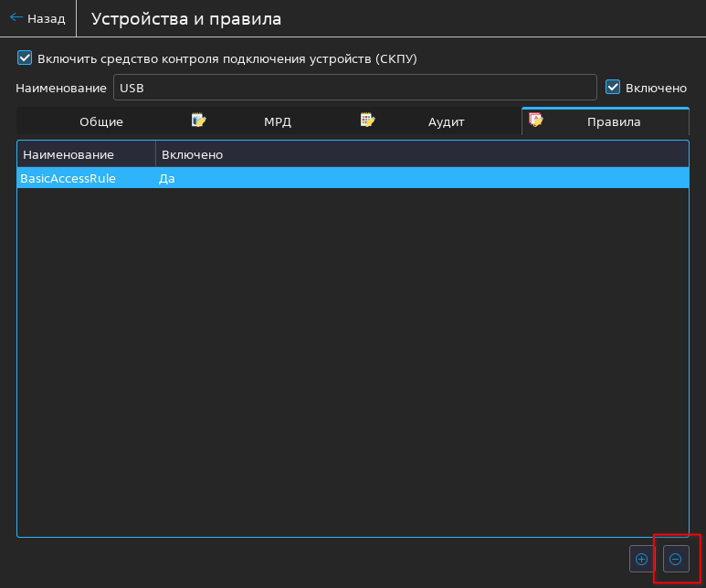706x588 pixels.
Task: Click the Да cell in the rules table
Action: [167, 179]
